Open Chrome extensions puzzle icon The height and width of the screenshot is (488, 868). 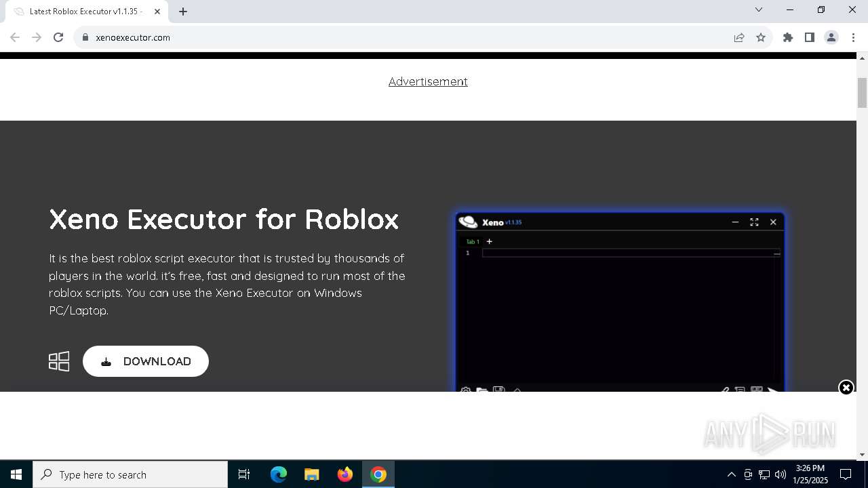point(788,38)
